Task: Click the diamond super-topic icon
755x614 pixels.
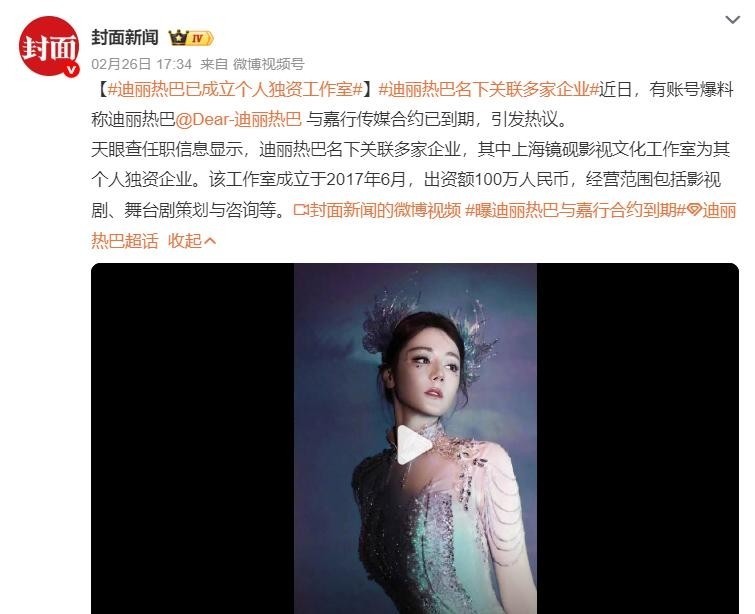Action: [694, 210]
